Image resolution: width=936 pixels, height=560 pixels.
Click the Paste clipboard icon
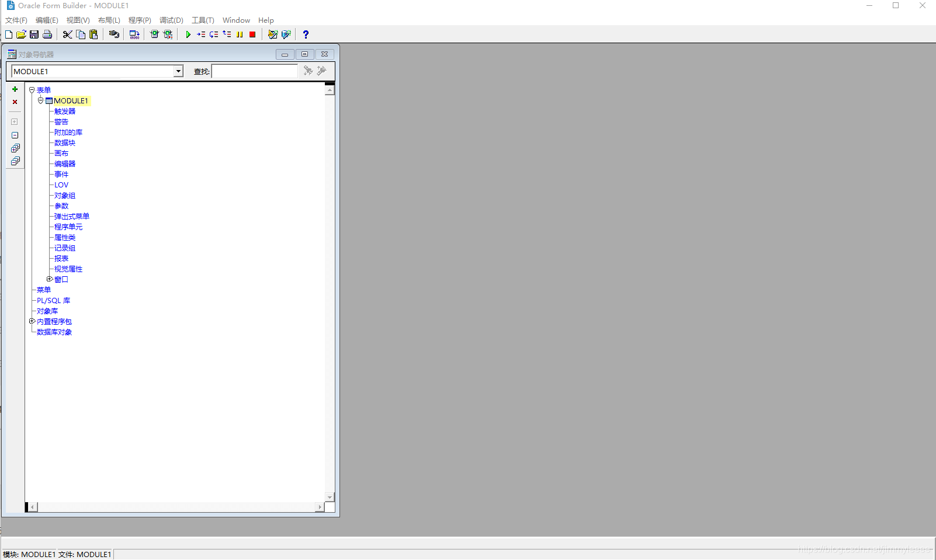click(x=93, y=34)
